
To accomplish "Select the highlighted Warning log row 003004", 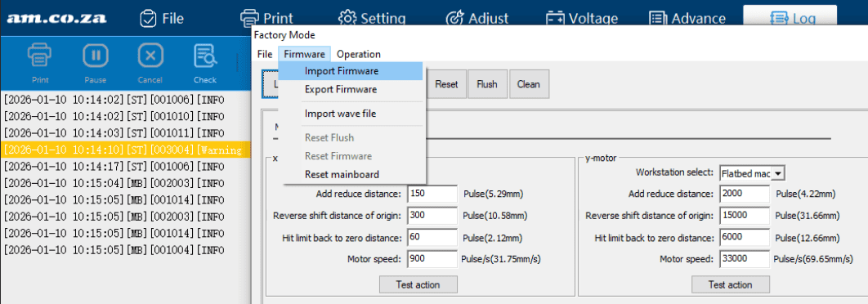I will 125,150.
